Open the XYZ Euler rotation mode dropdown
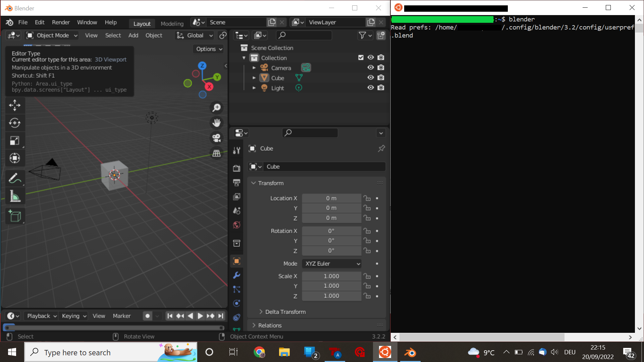Screen dimensions: 644x362 pyautogui.click(x=332, y=264)
